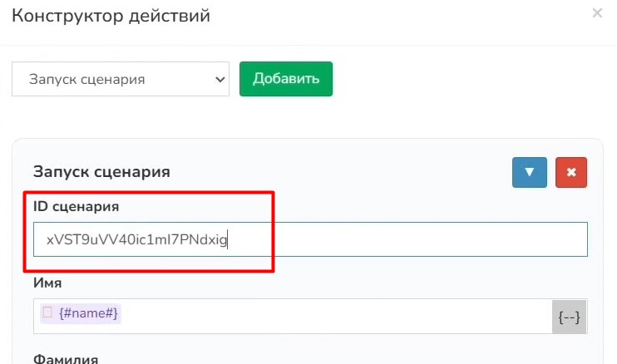Click the Запуск сценария text inside the dropdown

(87, 80)
